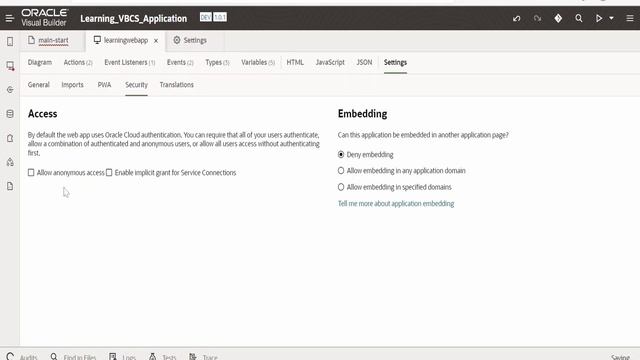Image resolution: width=640 pixels, height=360 pixels.
Task: Select the Security settings subtab
Action: tap(136, 85)
